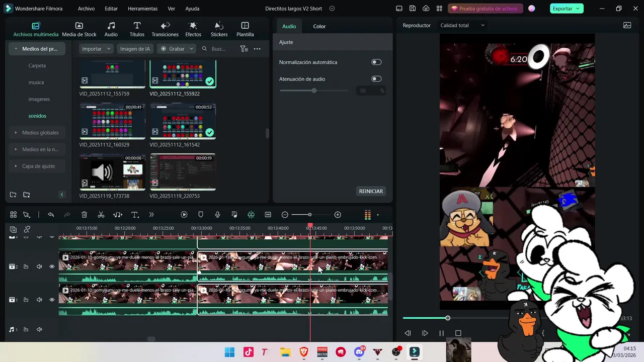The width and height of the screenshot is (644, 362).
Task: Zoom in timeline with plus icon
Action: coord(338,215)
